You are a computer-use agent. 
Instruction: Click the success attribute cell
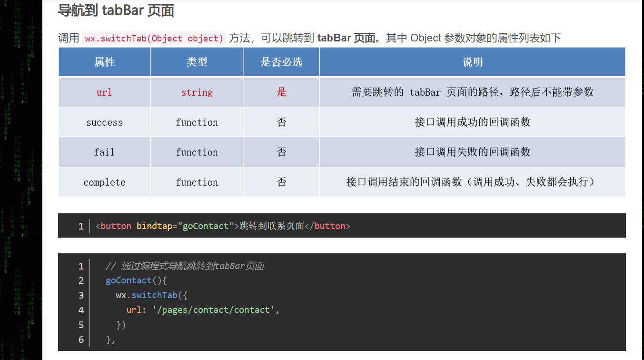[105, 122]
